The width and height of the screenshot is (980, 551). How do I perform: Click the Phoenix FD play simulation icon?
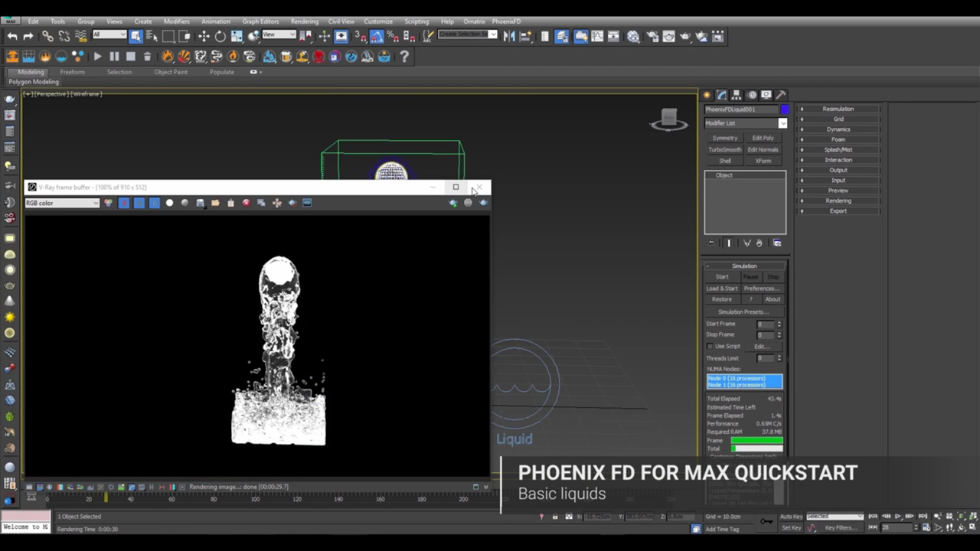(x=97, y=56)
